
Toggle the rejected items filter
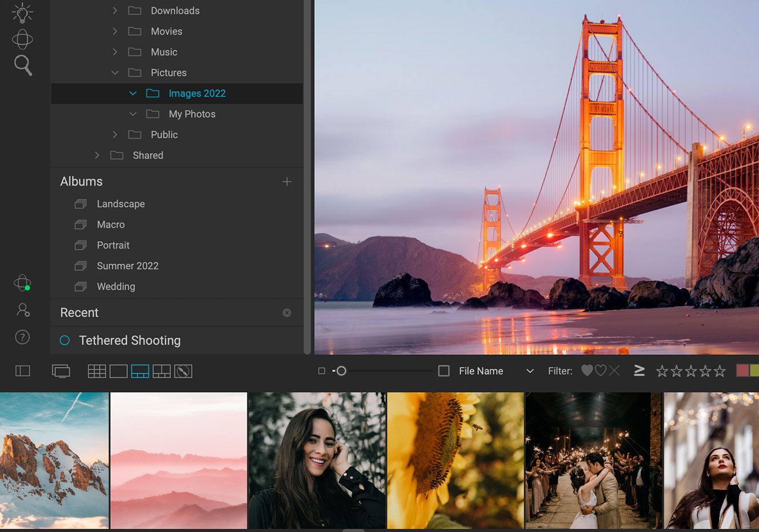pyautogui.click(x=616, y=370)
